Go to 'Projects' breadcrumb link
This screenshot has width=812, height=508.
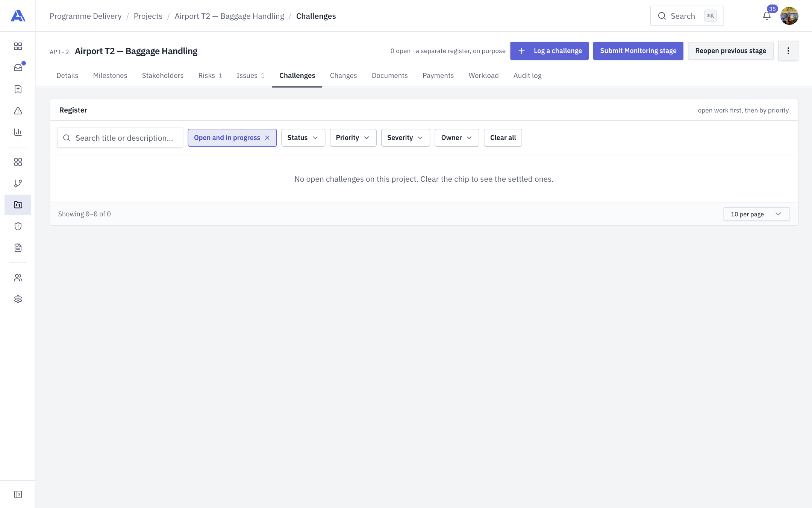point(148,16)
